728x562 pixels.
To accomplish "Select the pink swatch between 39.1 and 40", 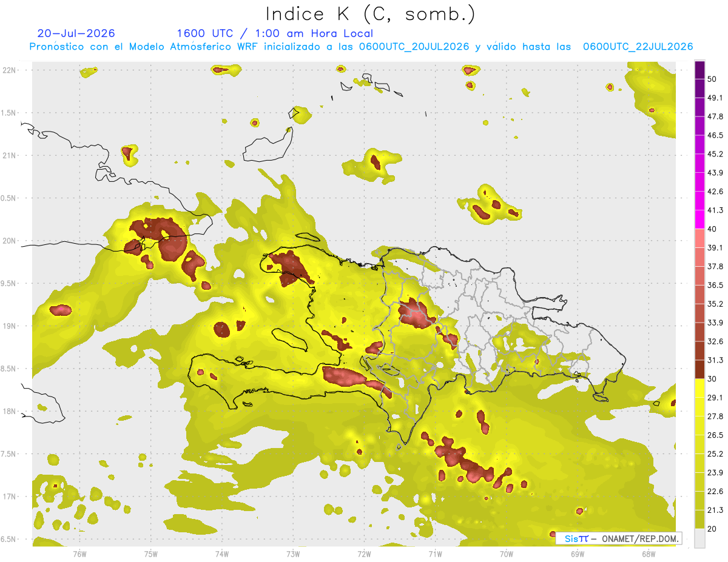I will [x=699, y=238].
